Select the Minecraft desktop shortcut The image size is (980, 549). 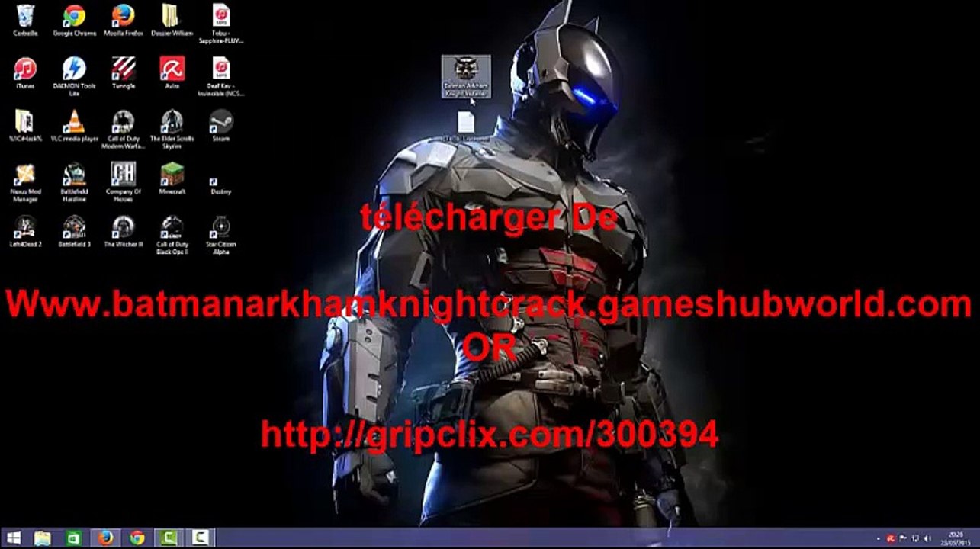click(172, 178)
